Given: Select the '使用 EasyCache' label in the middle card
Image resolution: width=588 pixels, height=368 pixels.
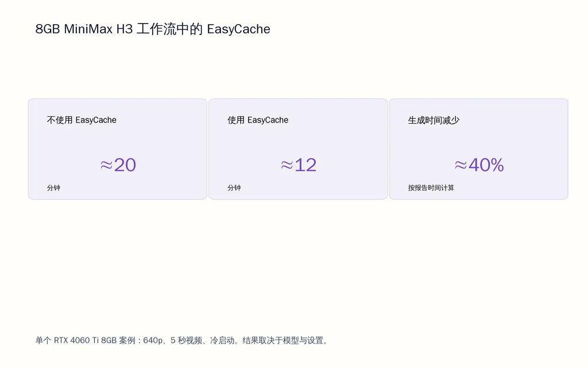Looking at the screenshot, I should point(258,120).
